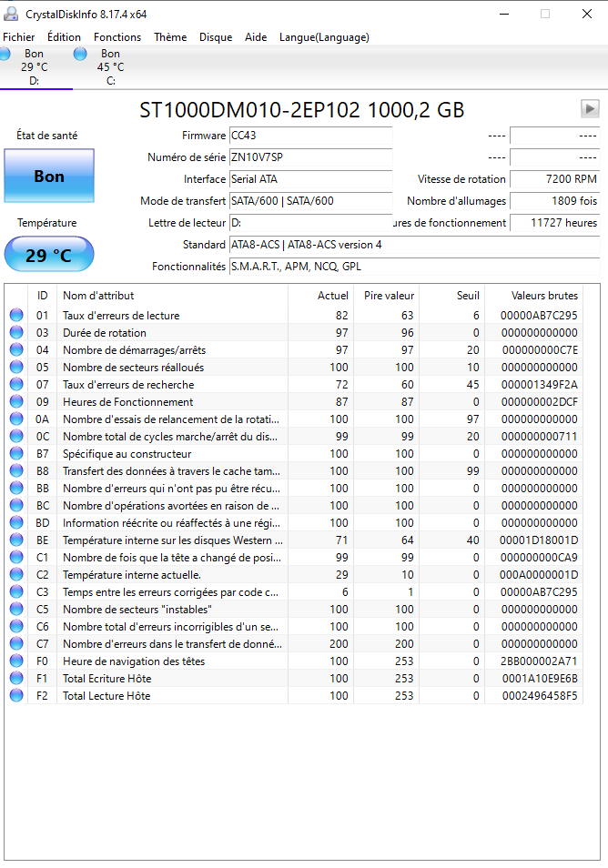Click status icon for attribute BC
The image size is (608, 868).
click(x=16, y=505)
